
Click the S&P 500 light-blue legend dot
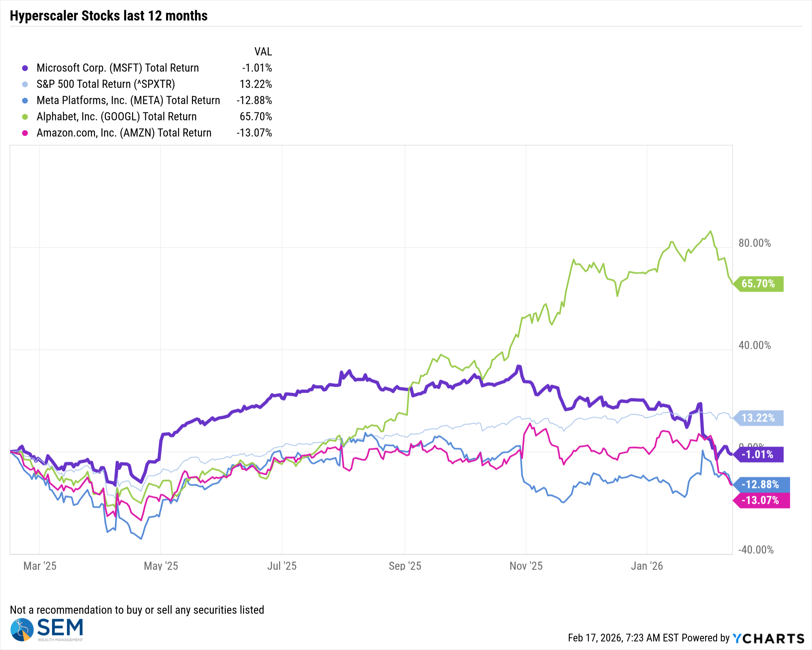pos(25,84)
